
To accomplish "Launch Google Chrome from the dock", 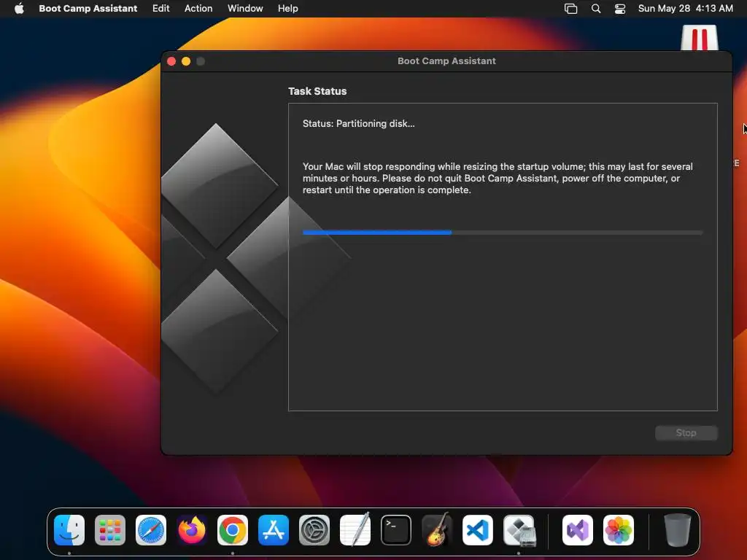I will [233, 529].
